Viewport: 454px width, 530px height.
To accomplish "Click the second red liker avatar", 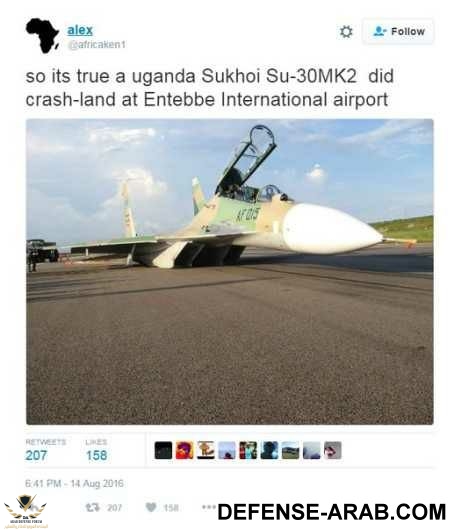I will [x=185, y=450].
